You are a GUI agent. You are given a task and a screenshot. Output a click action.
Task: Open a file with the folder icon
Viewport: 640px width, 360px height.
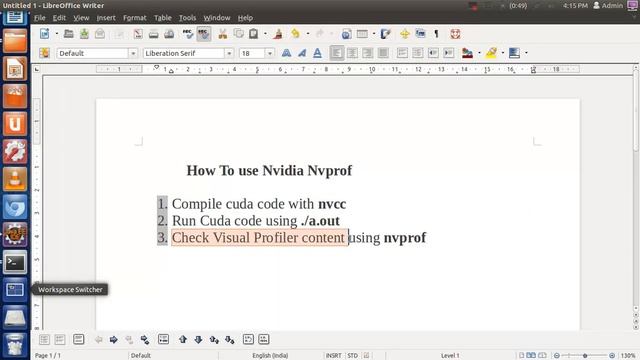pyautogui.click(x=69, y=34)
